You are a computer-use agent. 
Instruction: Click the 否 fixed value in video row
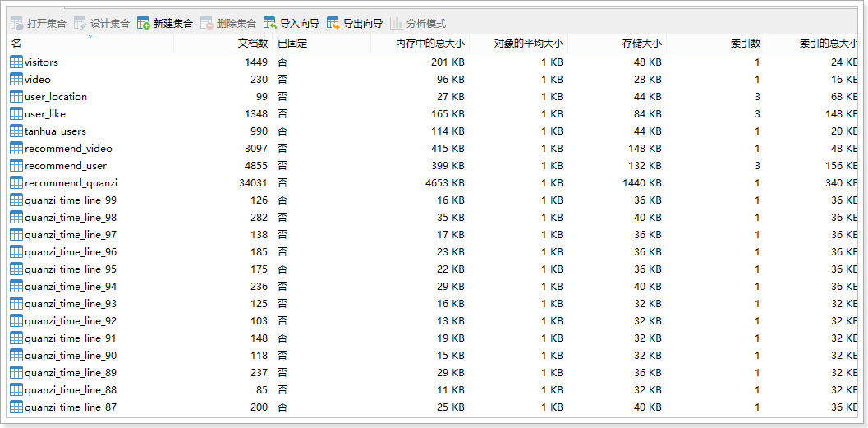[x=282, y=79]
